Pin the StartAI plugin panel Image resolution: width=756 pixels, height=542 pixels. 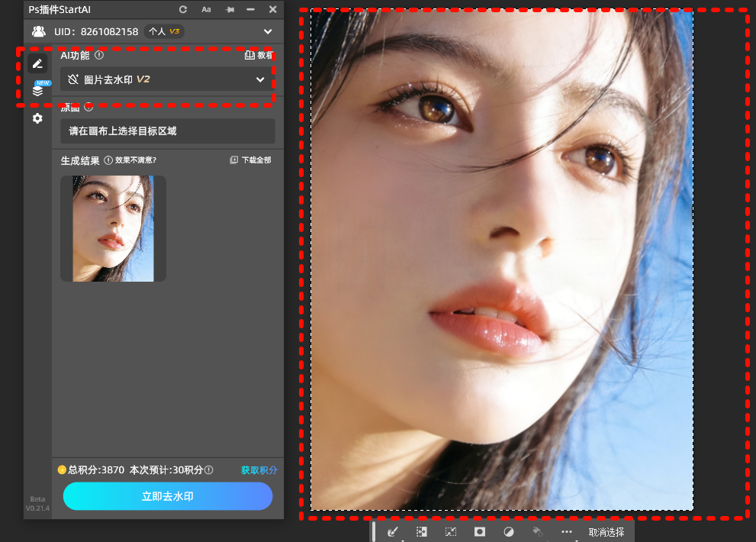point(229,9)
